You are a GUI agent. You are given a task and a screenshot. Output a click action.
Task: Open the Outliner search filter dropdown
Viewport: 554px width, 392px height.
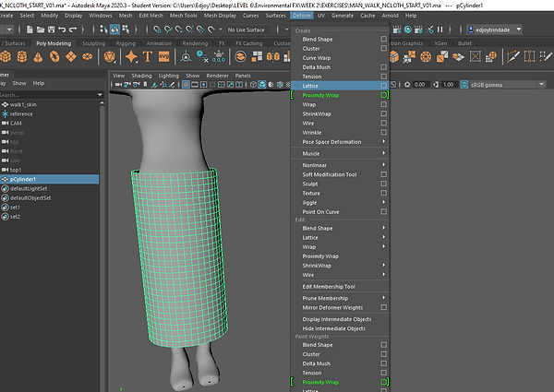tap(100, 95)
